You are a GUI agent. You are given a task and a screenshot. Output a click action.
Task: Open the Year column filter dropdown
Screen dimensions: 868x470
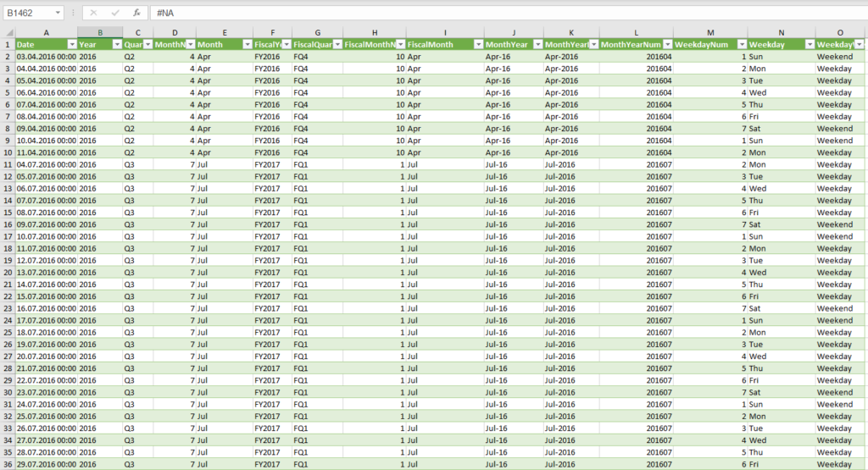coord(116,44)
